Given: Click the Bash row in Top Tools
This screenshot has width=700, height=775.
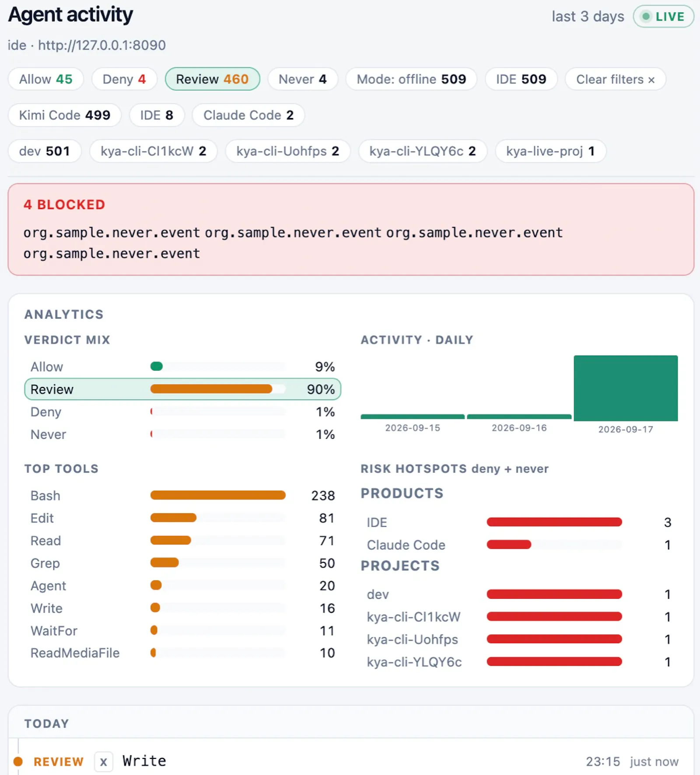Looking at the screenshot, I should [x=182, y=496].
